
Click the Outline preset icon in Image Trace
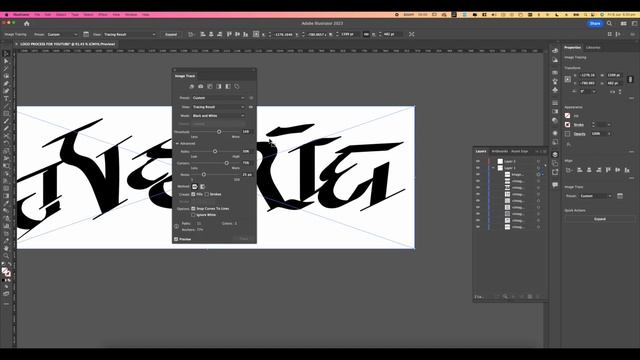237,87
